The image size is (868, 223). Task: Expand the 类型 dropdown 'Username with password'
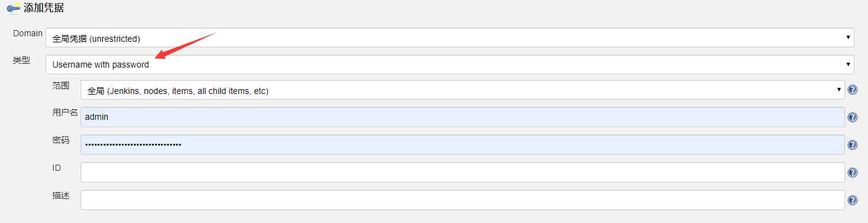(x=450, y=64)
